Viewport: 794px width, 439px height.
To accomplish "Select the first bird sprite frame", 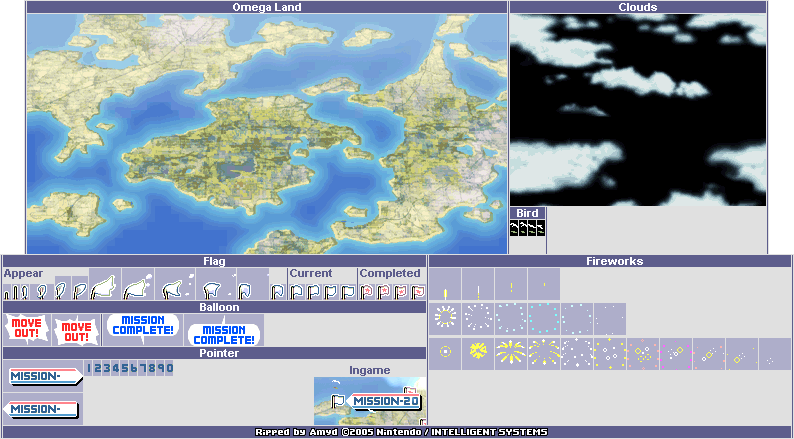I will pos(516,229).
